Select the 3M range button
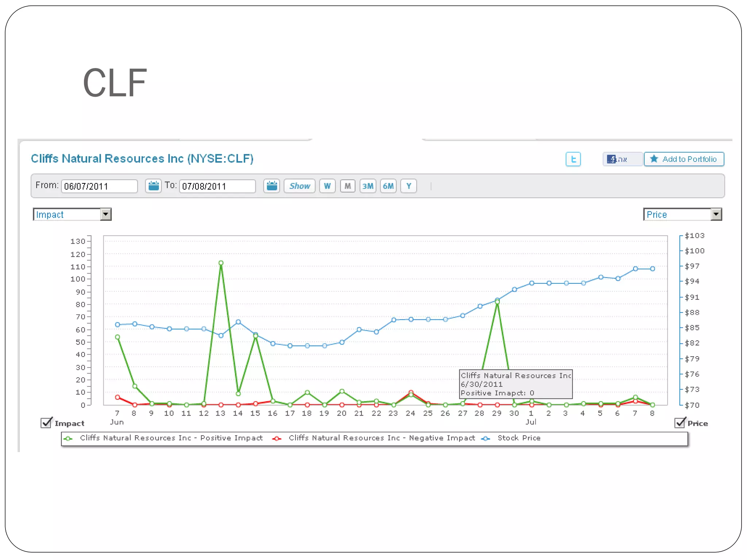The height and width of the screenshot is (560, 747). click(368, 186)
